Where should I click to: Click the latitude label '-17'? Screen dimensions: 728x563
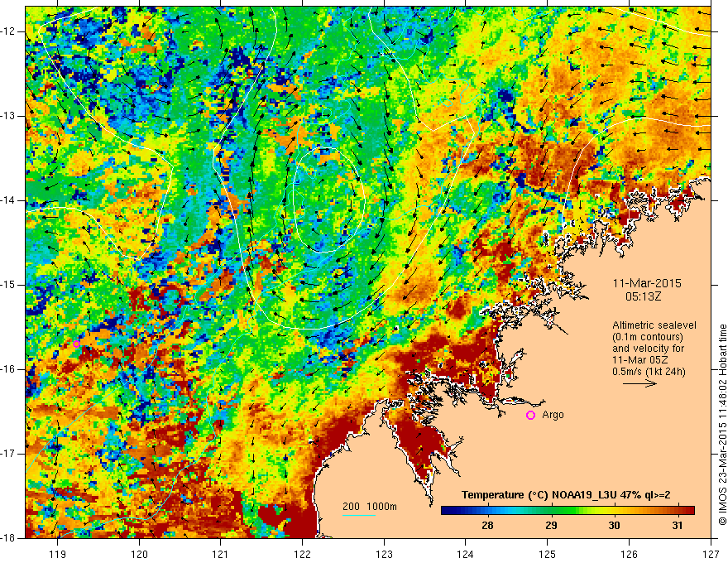pyautogui.click(x=8, y=454)
